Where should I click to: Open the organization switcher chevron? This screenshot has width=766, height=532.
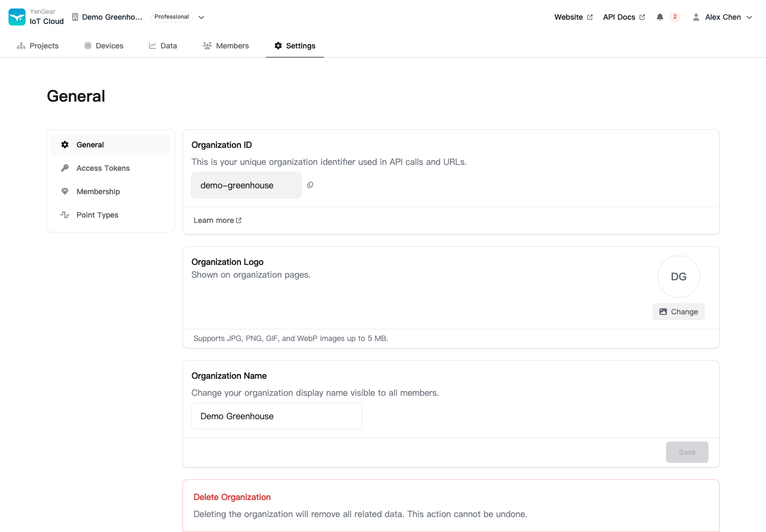click(x=202, y=17)
